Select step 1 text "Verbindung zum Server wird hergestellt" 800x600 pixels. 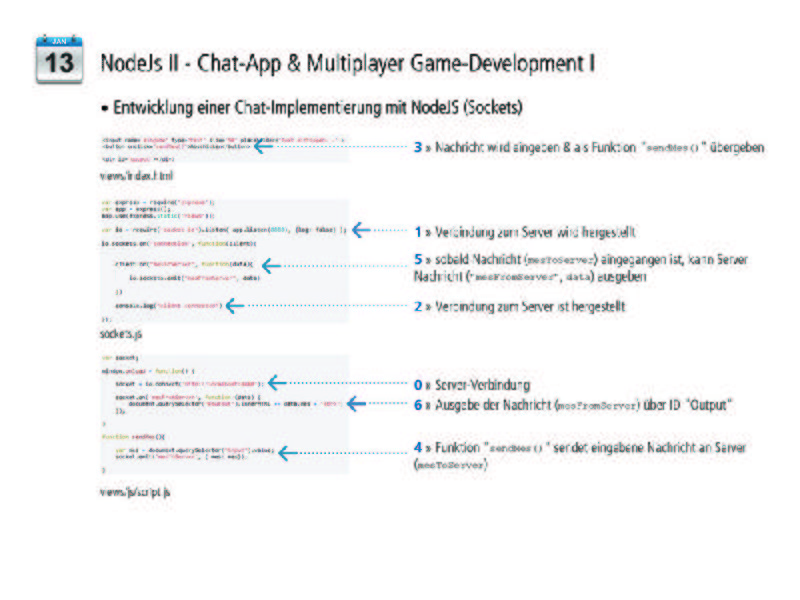[535, 232]
